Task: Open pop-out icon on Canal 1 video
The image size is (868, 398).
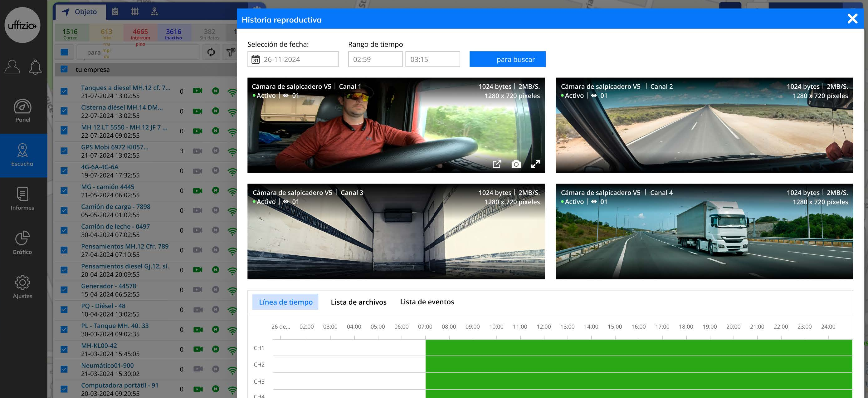Action: (x=497, y=164)
